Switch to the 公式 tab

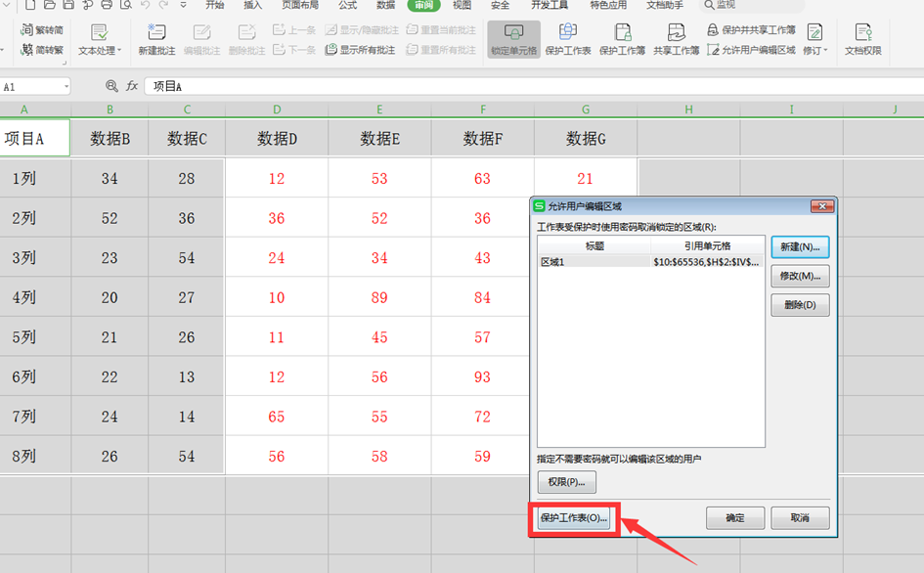click(348, 5)
